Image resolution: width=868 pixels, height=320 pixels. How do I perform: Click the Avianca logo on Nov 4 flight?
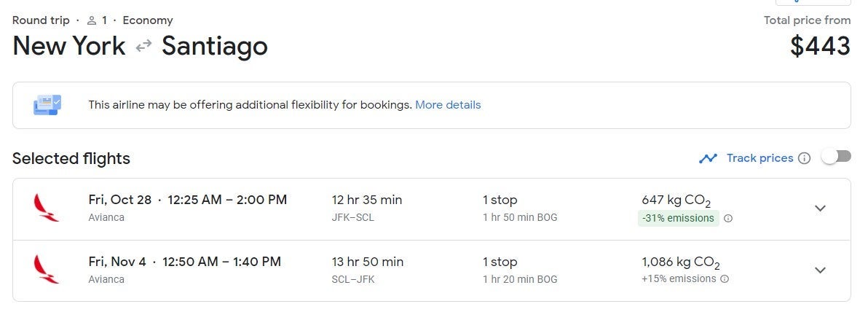(47, 270)
